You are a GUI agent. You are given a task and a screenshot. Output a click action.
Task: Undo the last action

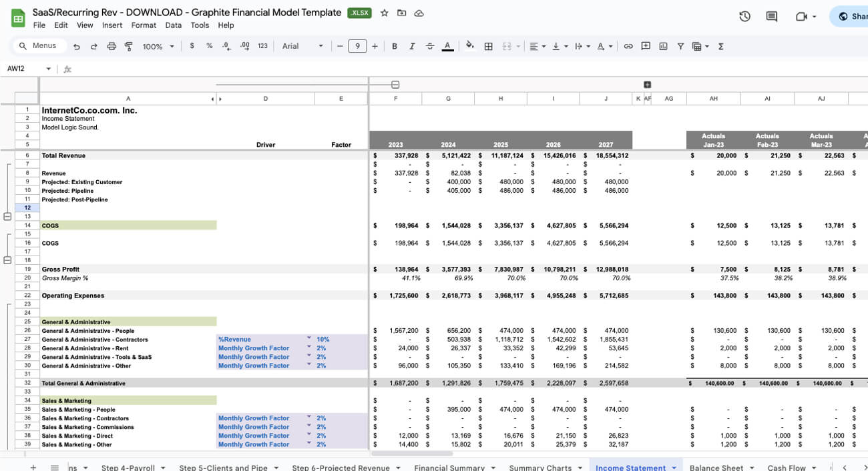[x=77, y=46]
